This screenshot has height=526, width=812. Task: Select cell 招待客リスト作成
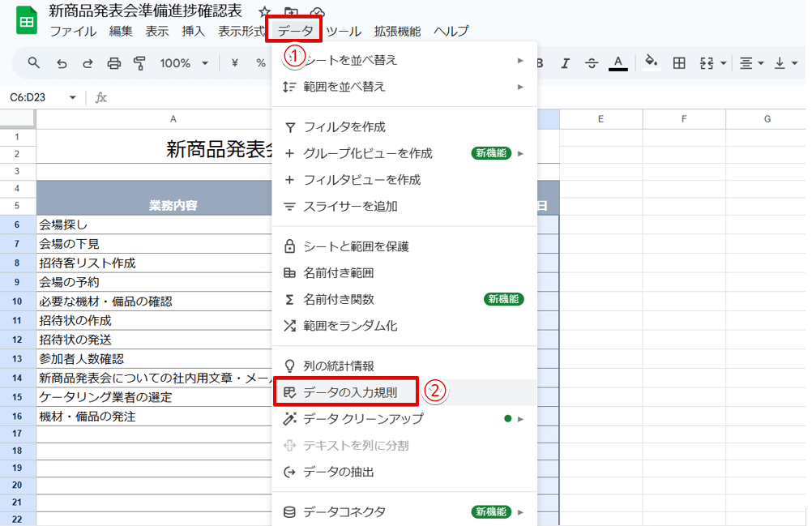pyautogui.click(x=154, y=263)
